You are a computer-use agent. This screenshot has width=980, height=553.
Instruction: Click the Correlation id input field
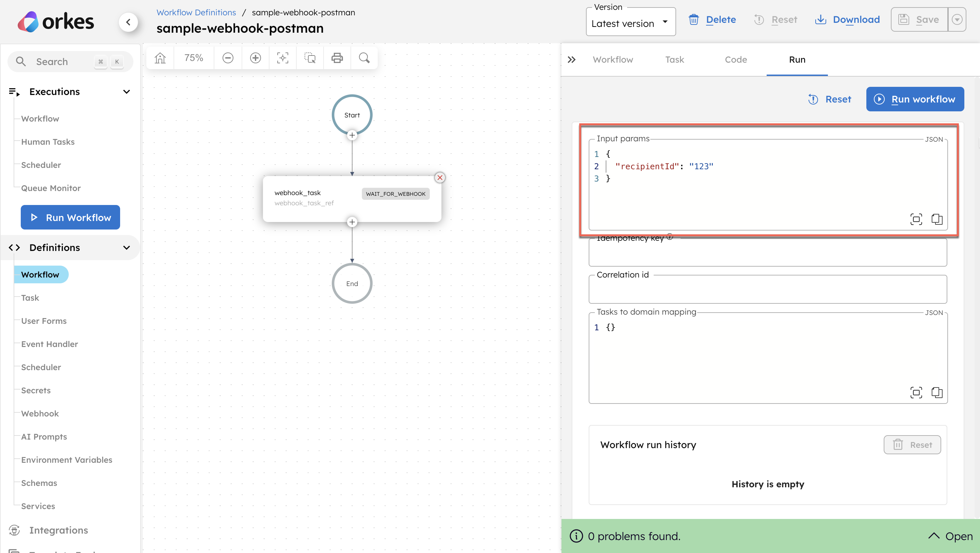click(x=767, y=290)
